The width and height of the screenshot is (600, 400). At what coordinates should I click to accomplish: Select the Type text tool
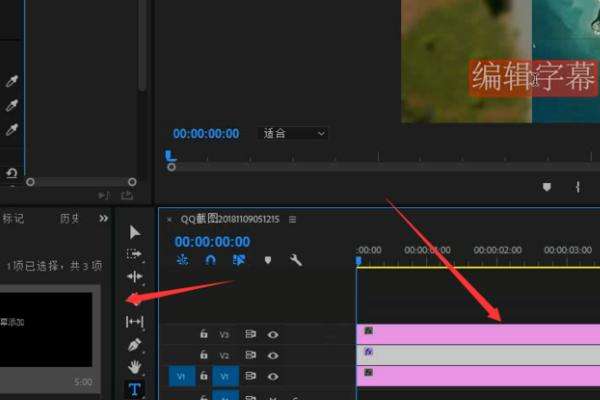tap(135, 389)
